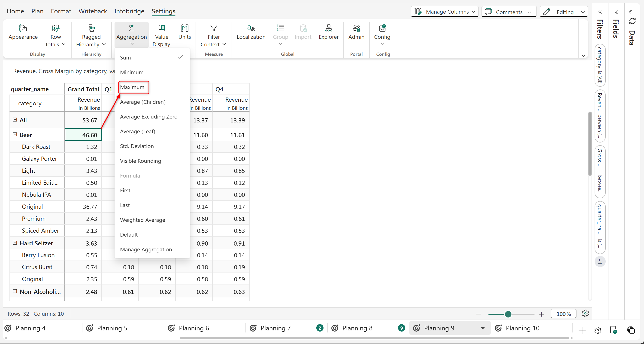Open the Filter Context dropdown

click(x=214, y=36)
